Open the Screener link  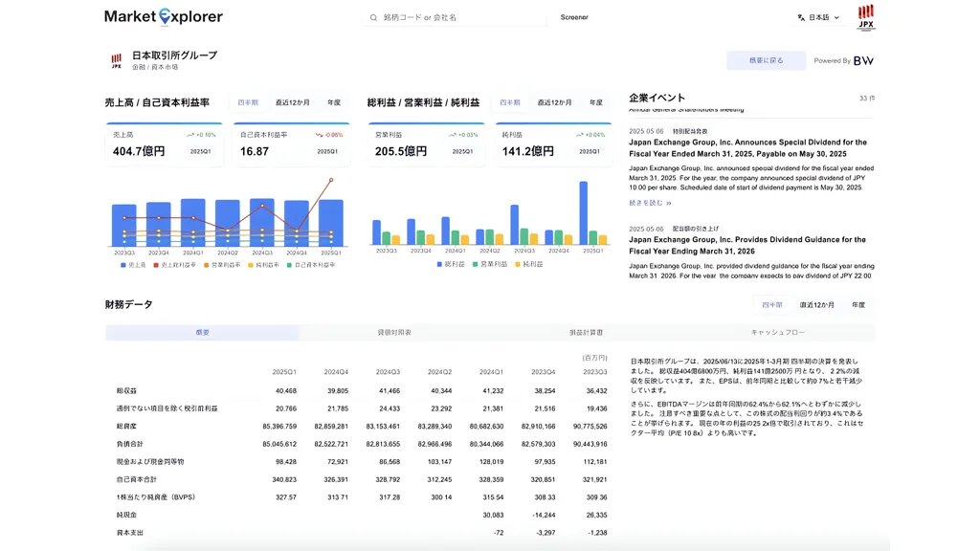(x=574, y=17)
